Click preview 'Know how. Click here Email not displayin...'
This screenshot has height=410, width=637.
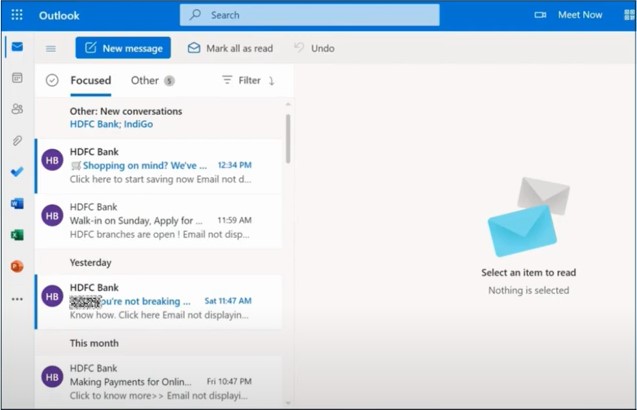pyautogui.click(x=159, y=315)
